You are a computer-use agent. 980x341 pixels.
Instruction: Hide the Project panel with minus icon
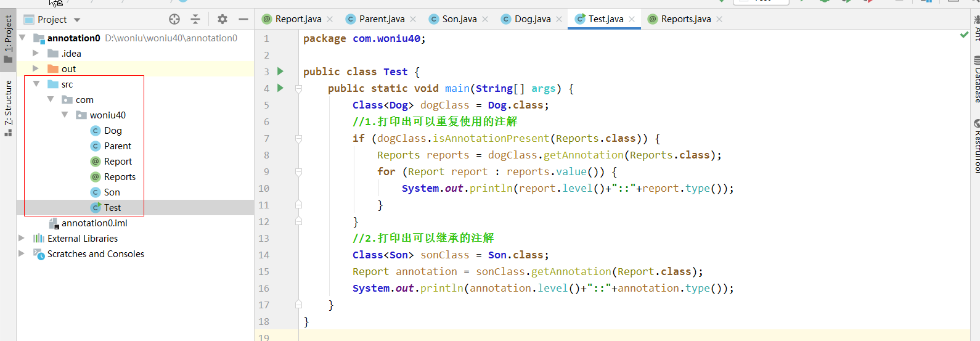pyautogui.click(x=243, y=19)
